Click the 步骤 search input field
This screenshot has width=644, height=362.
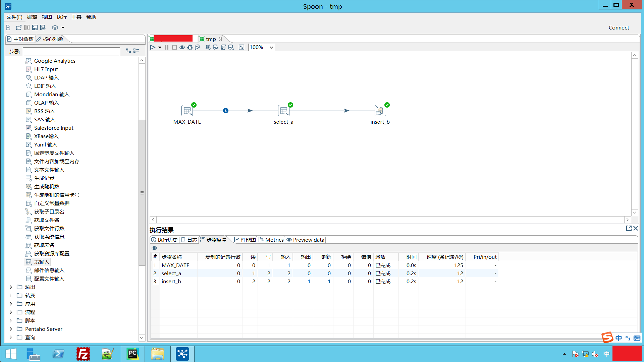71,51
